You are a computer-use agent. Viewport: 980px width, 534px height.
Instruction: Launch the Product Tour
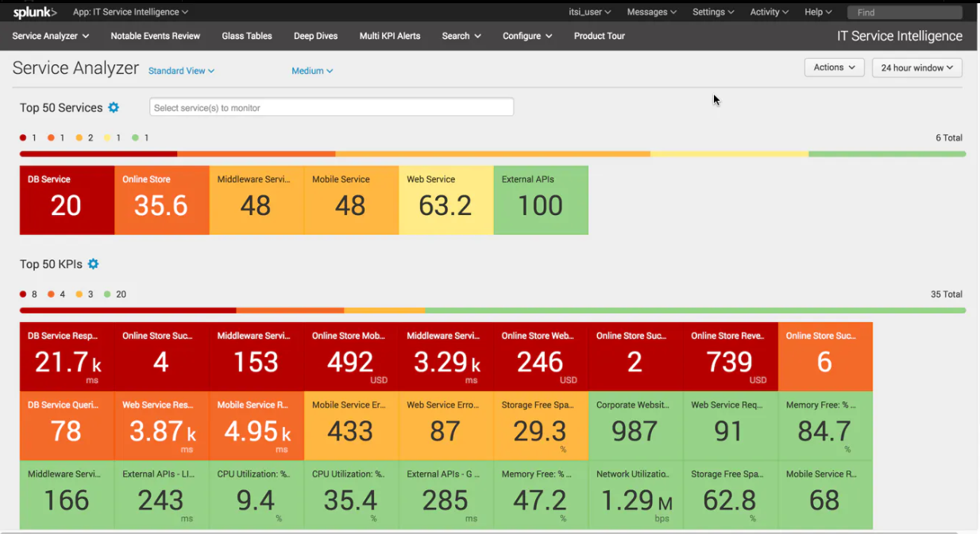click(x=599, y=36)
